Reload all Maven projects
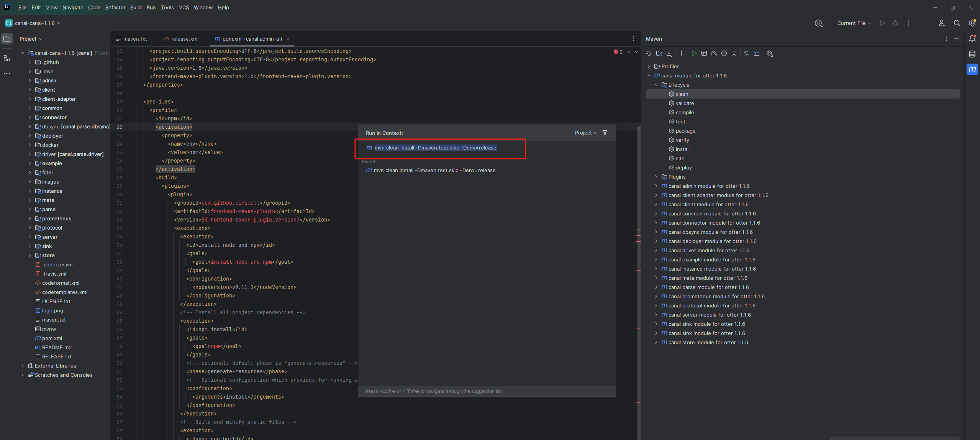The width and height of the screenshot is (980, 440). (649, 54)
